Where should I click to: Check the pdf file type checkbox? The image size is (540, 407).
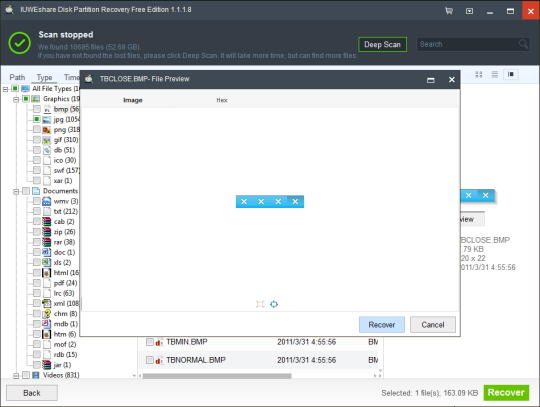37,283
